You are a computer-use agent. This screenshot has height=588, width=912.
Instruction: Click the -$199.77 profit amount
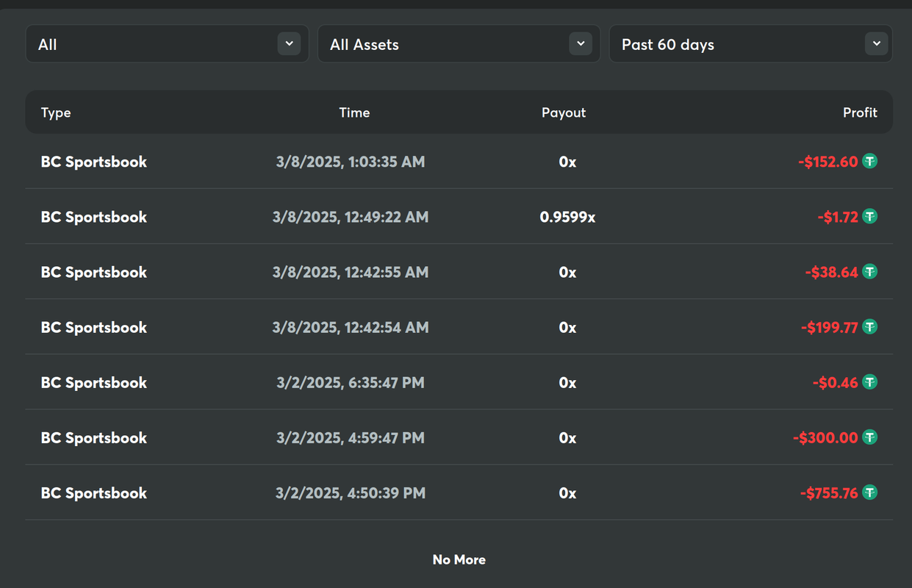[x=830, y=327]
